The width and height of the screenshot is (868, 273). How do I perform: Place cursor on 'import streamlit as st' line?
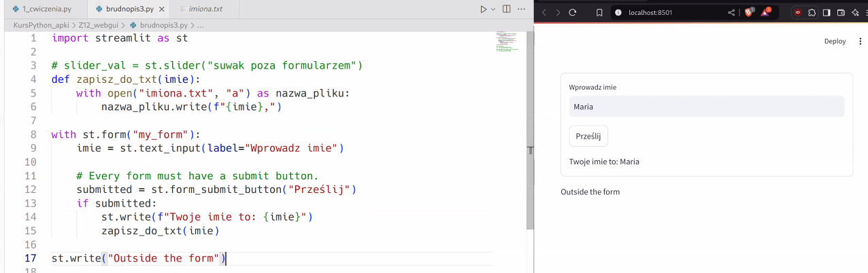[120, 38]
